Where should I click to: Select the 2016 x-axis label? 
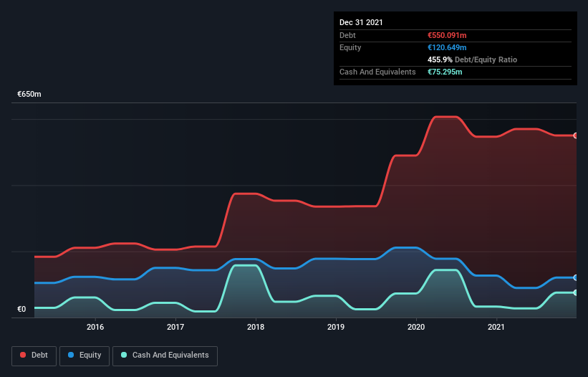pos(95,327)
